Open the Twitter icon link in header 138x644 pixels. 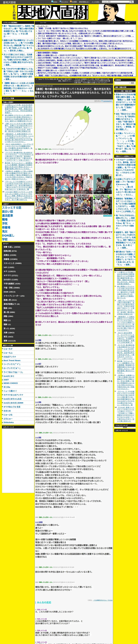[x=54, y=2]
